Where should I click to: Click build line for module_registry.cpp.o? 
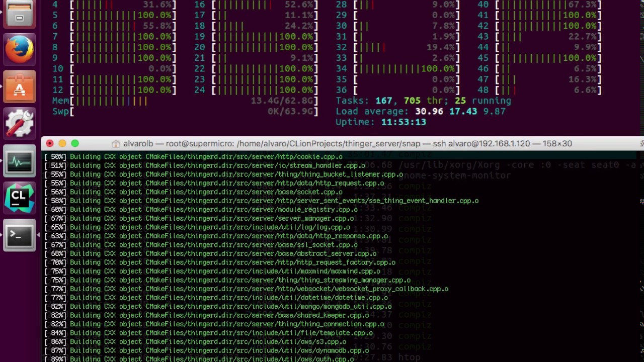201,210
